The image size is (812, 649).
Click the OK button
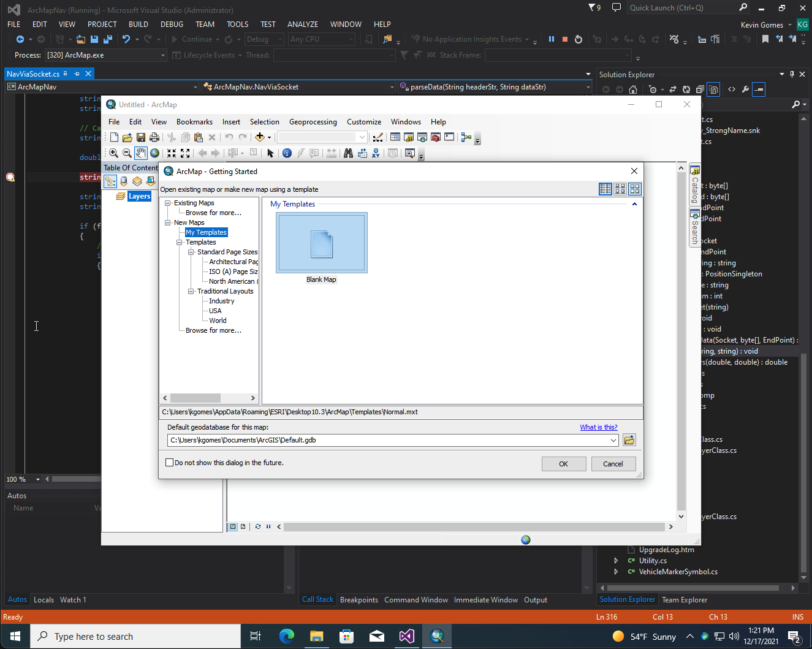pos(564,464)
